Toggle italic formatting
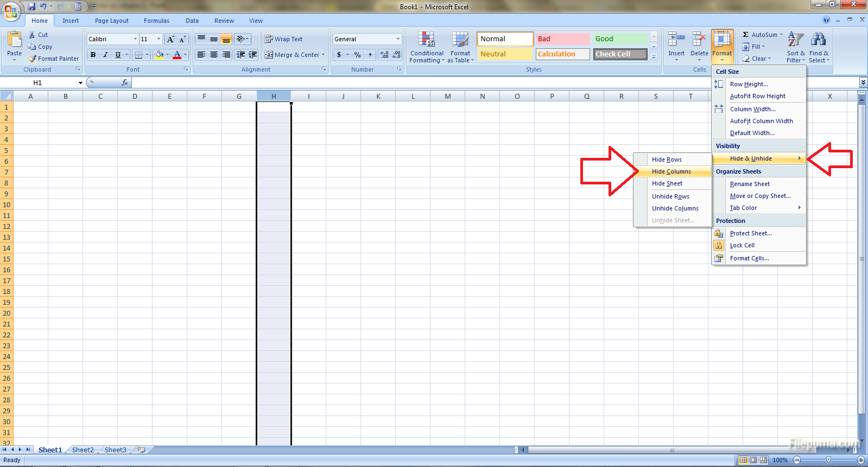Image resolution: width=868 pixels, height=467 pixels. (105, 55)
